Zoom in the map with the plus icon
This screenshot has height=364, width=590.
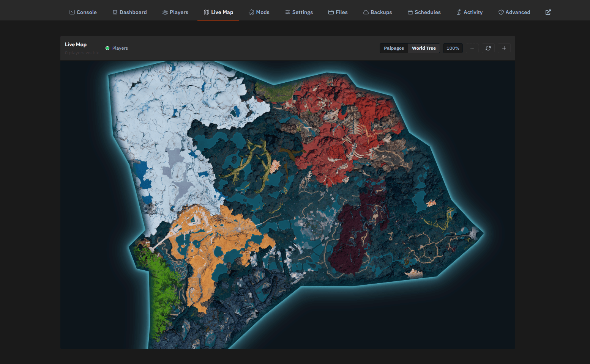(x=504, y=48)
